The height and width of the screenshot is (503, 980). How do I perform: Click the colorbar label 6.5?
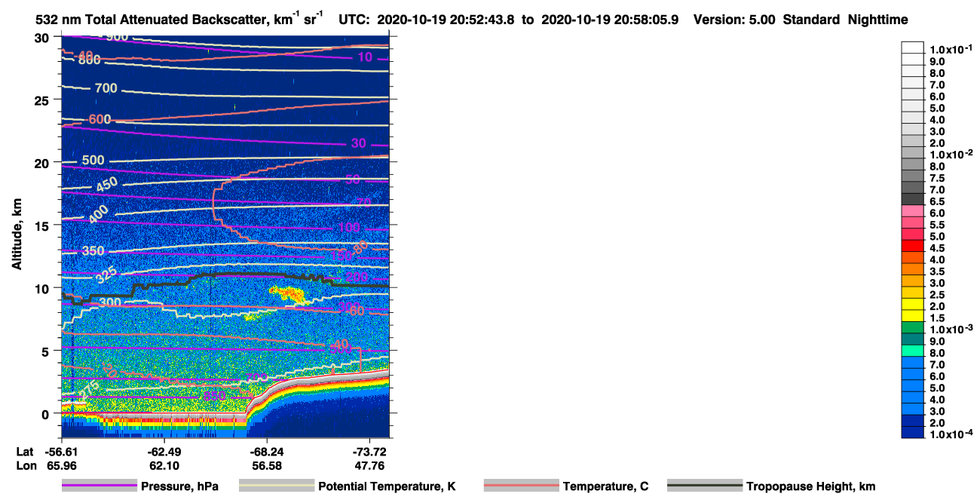click(939, 201)
